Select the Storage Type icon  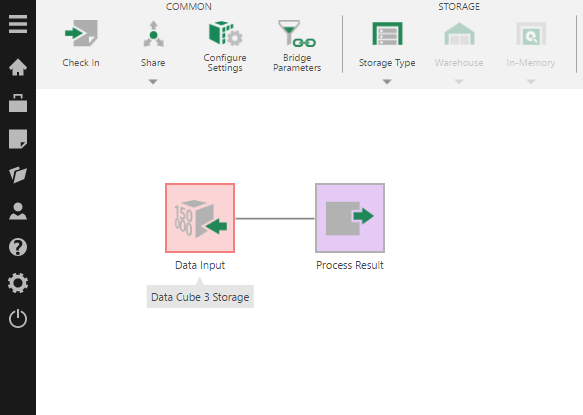tap(387, 33)
